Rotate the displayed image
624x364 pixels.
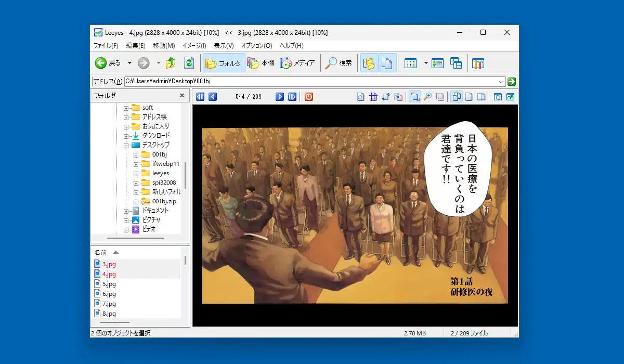[x=387, y=96]
